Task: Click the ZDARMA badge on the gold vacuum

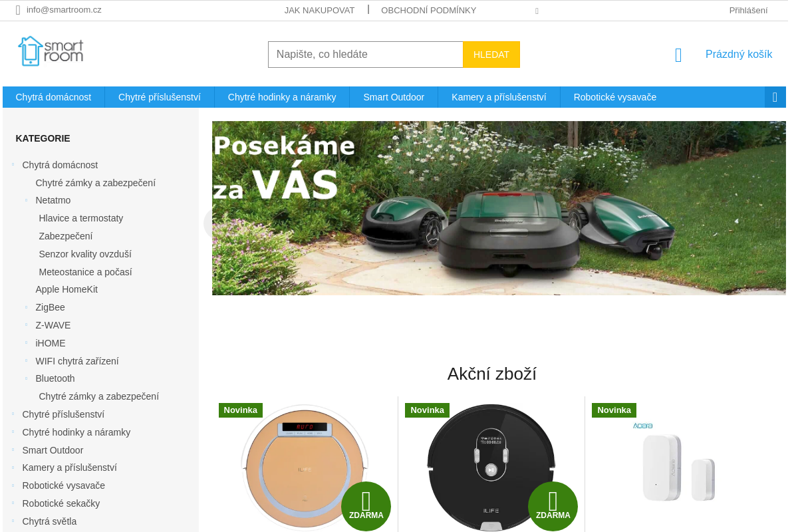Action: point(366,506)
